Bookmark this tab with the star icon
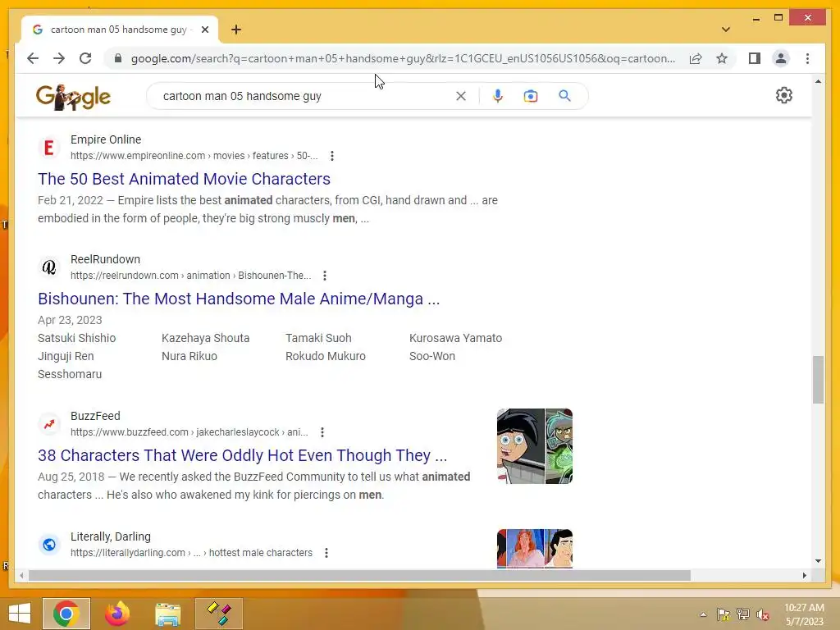Viewport: 840px width, 630px height. click(722, 58)
